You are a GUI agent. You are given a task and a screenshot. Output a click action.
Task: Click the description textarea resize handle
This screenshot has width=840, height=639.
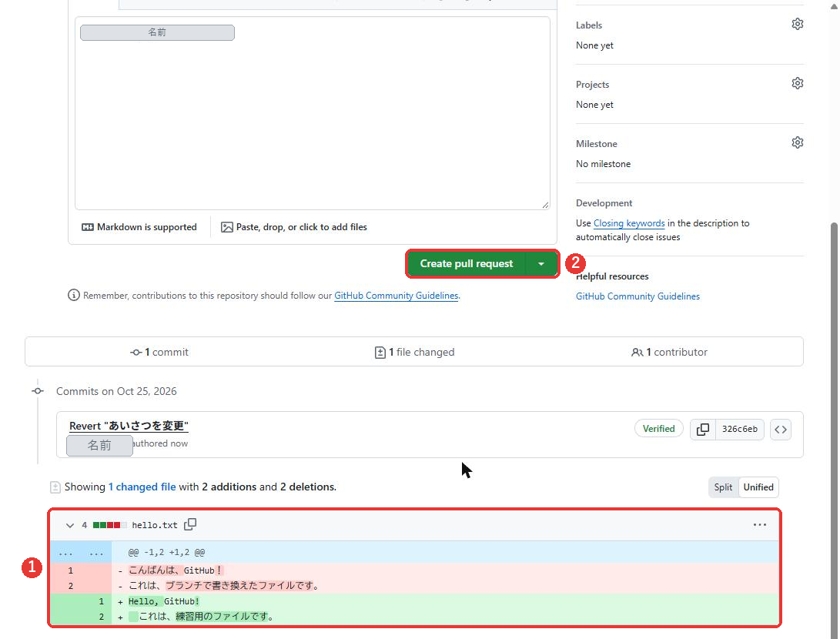tap(545, 205)
